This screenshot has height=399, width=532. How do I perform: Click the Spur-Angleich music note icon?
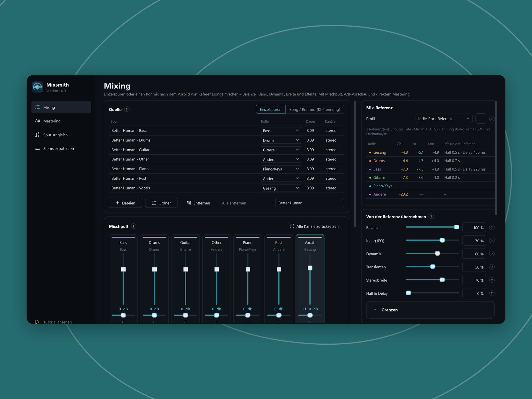pyautogui.click(x=37, y=135)
